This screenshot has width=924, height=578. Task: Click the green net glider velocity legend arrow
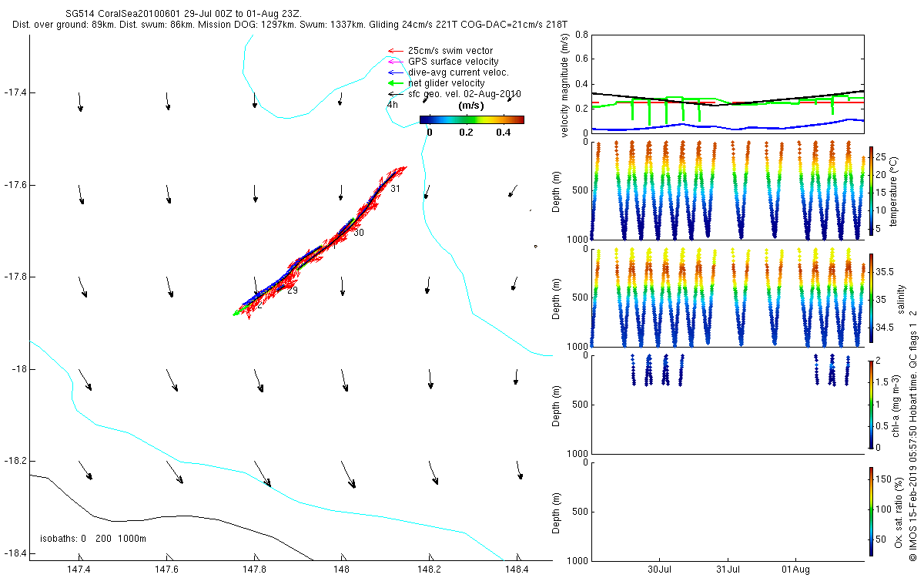pos(396,83)
